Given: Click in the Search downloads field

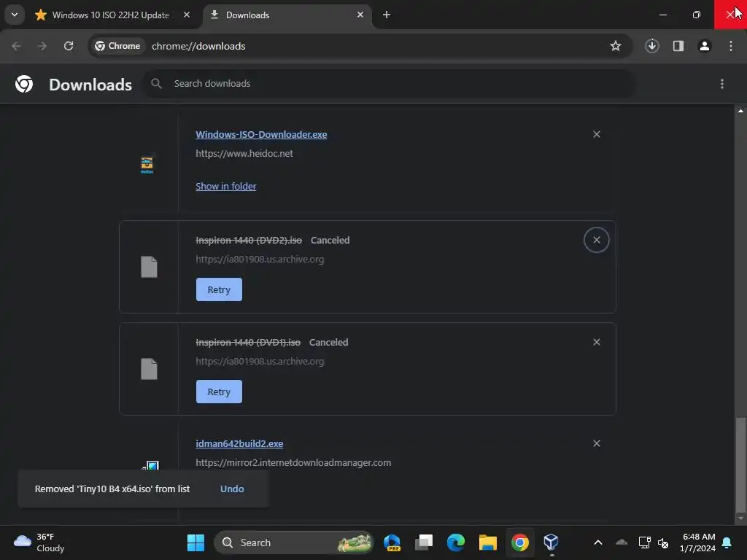Looking at the screenshot, I should click(388, 83).
